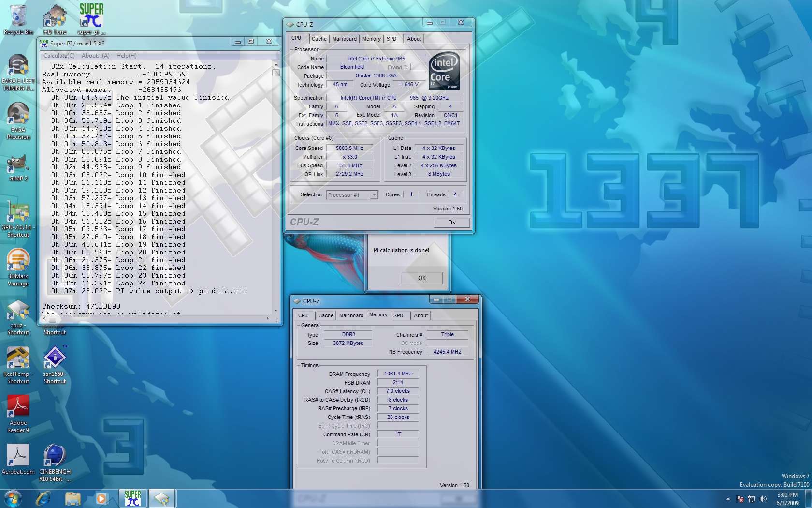
Task: Click the Intel Core i7 logo in CPU-Z
Action: coord(444,71)
